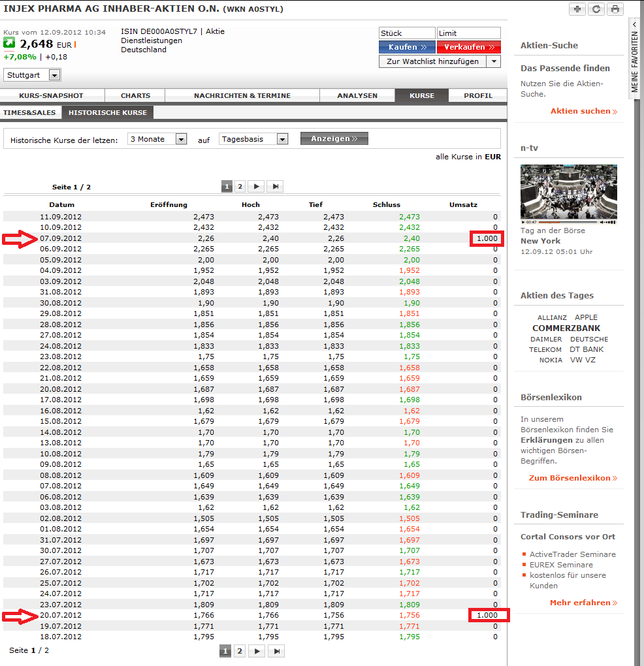Collapse the Meine Favoriten sidebar arrow
The image size is (644, 666).
[634, 24]
